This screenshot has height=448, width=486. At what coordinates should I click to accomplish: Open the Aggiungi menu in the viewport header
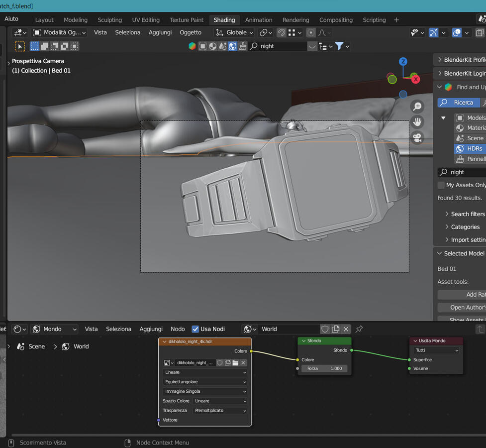click(x=160, y=33)
